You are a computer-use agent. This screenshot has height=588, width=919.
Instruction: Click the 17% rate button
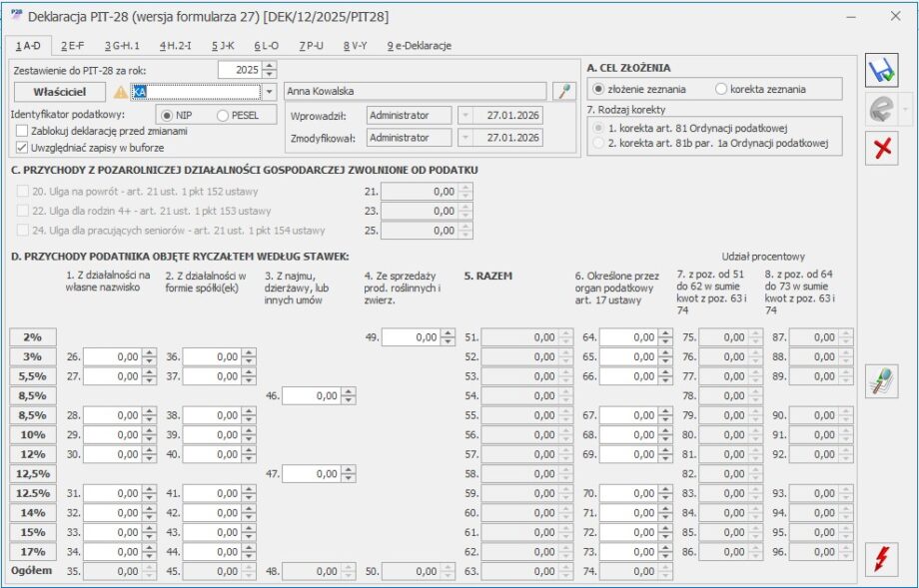(x=33, y=552)
